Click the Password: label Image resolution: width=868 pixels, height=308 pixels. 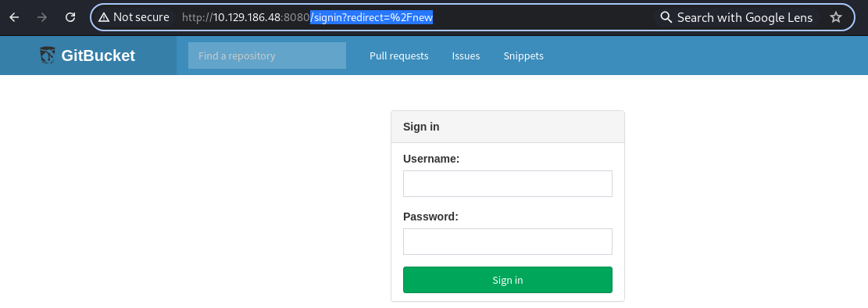tap(430, 217)
